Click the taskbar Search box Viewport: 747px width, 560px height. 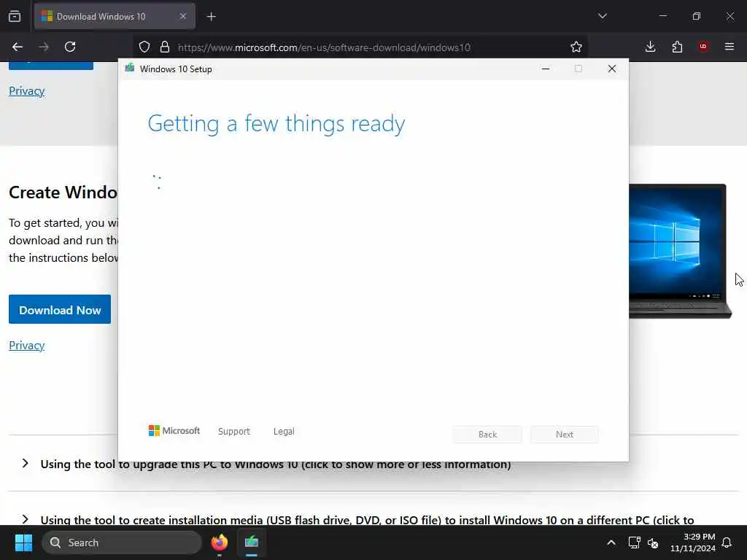tap(122, 542)
